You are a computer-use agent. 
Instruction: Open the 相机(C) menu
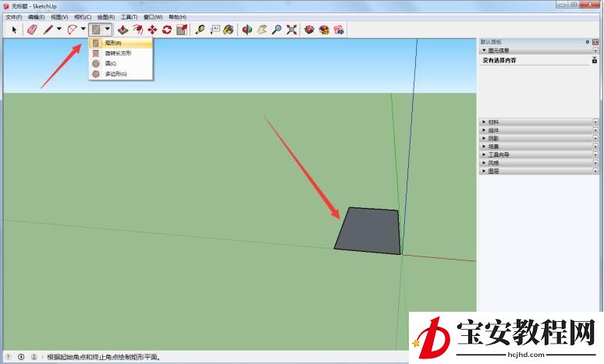[x=83, y=17]
